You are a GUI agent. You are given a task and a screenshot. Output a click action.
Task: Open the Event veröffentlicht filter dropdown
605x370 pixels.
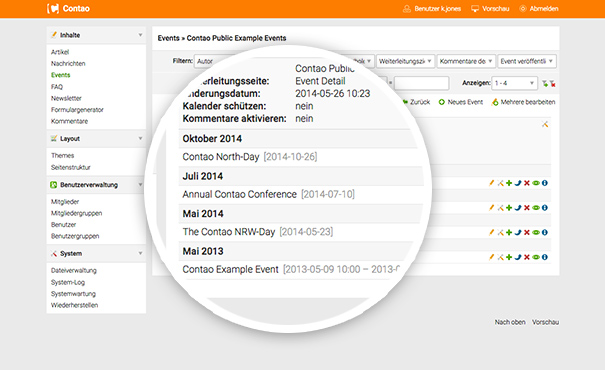pyautogui.click(x=527, y=61)
